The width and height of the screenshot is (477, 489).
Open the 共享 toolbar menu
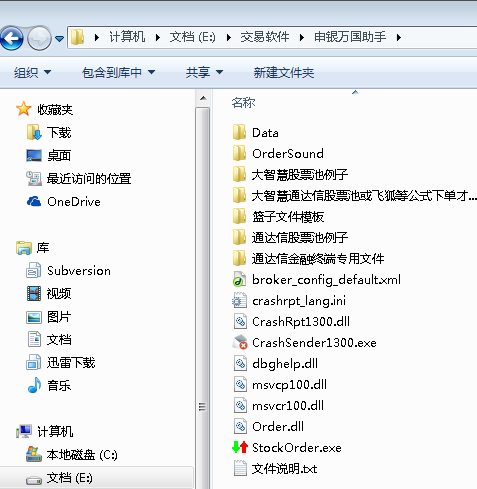[204, 72]
